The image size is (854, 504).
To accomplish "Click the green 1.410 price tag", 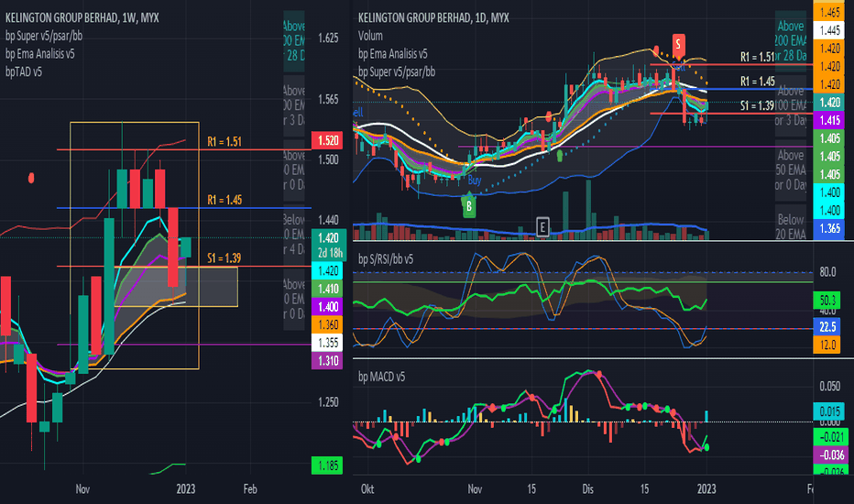I will coord(327,289).
